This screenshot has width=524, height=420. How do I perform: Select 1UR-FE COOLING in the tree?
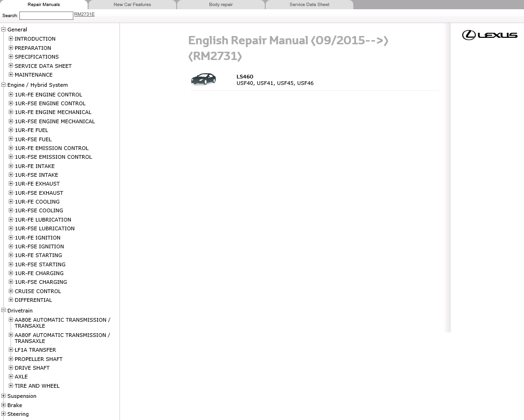[37, 202]
